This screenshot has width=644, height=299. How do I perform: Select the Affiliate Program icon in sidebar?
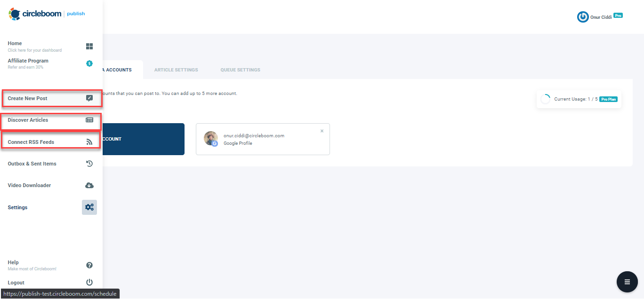(89, 63)
